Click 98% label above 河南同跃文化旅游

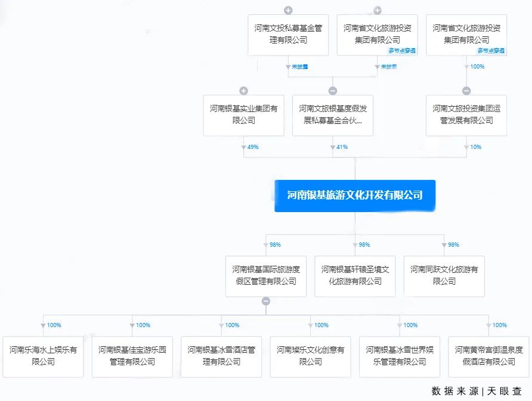pos(453,245)
